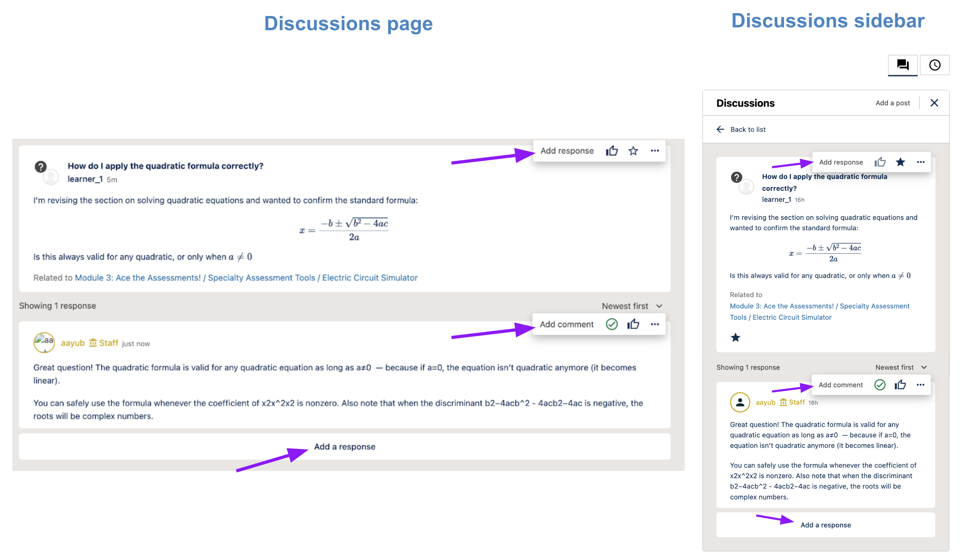
Task: Open the sidebar post's three-dot menu
Action: pos(920,162)
